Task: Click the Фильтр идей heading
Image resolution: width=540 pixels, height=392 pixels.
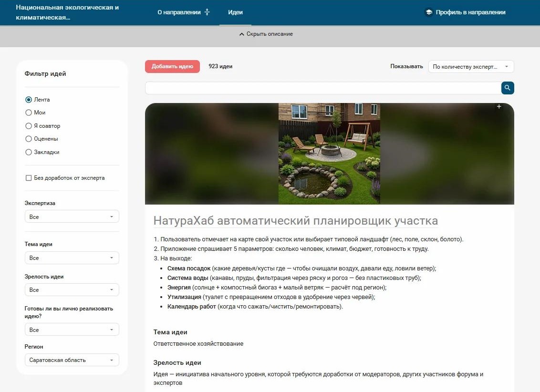Action: pos(45,73)
